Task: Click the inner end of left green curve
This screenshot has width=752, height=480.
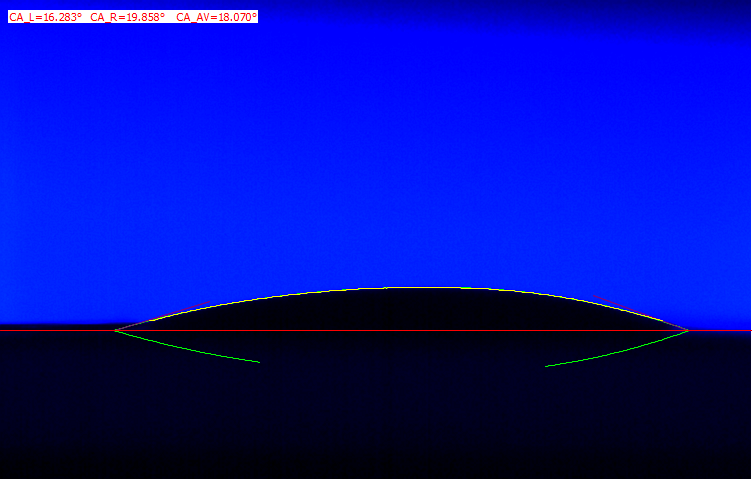Action: point(259,362)
